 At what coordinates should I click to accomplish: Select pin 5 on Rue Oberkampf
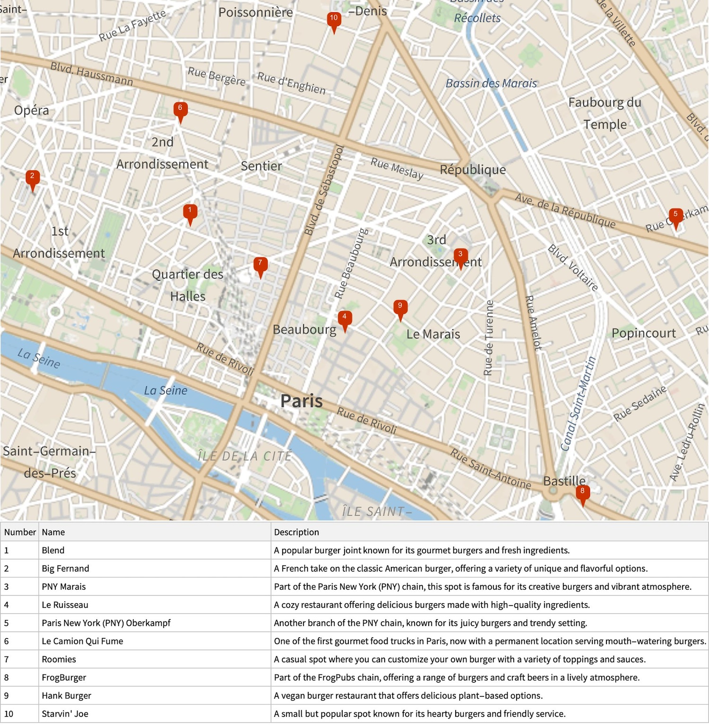(675, 216)
